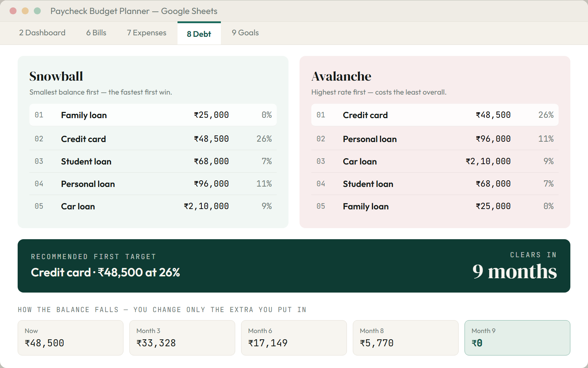Click the yellow minimize window button

25,11
